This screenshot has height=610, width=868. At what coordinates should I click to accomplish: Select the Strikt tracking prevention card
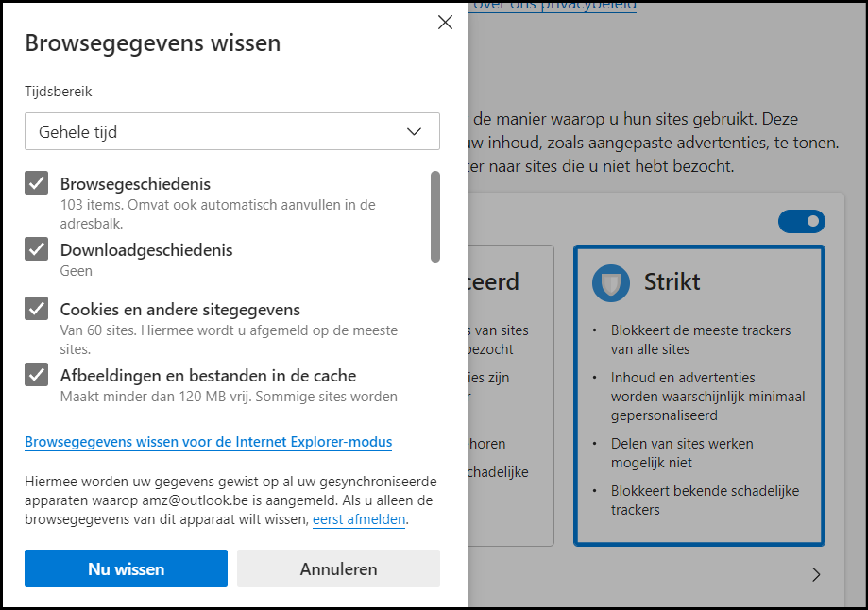tap(699, 395)
